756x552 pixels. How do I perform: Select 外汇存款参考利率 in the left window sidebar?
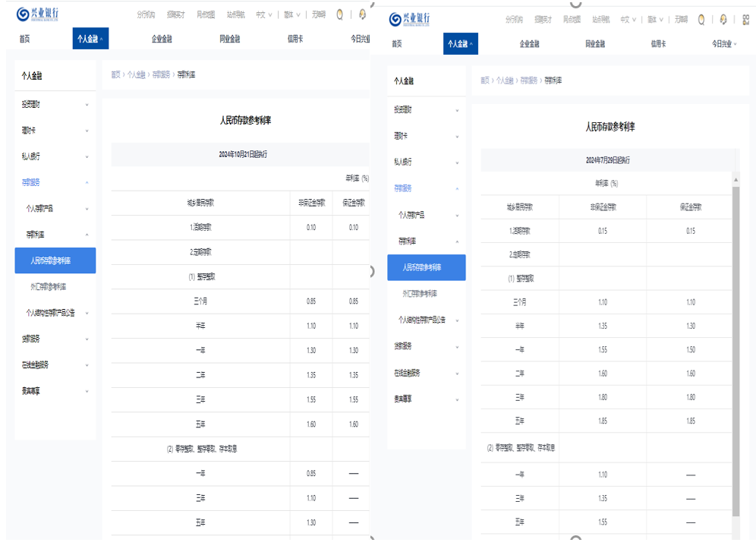(49, 287)
